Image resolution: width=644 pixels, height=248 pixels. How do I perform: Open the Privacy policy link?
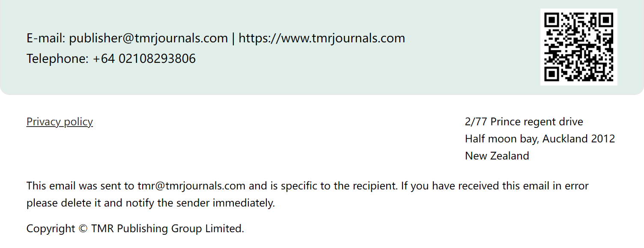[60, 122]
